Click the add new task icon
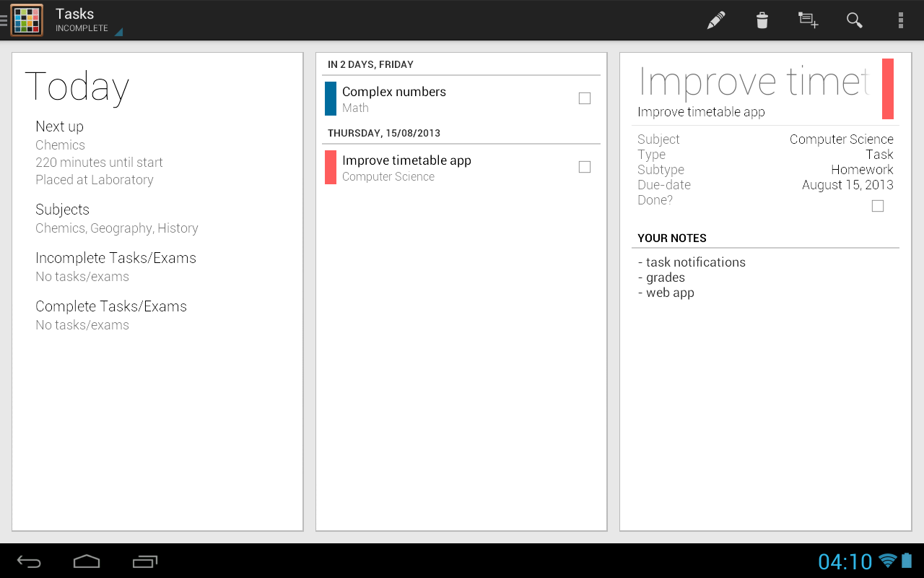 tap(808, 20)
